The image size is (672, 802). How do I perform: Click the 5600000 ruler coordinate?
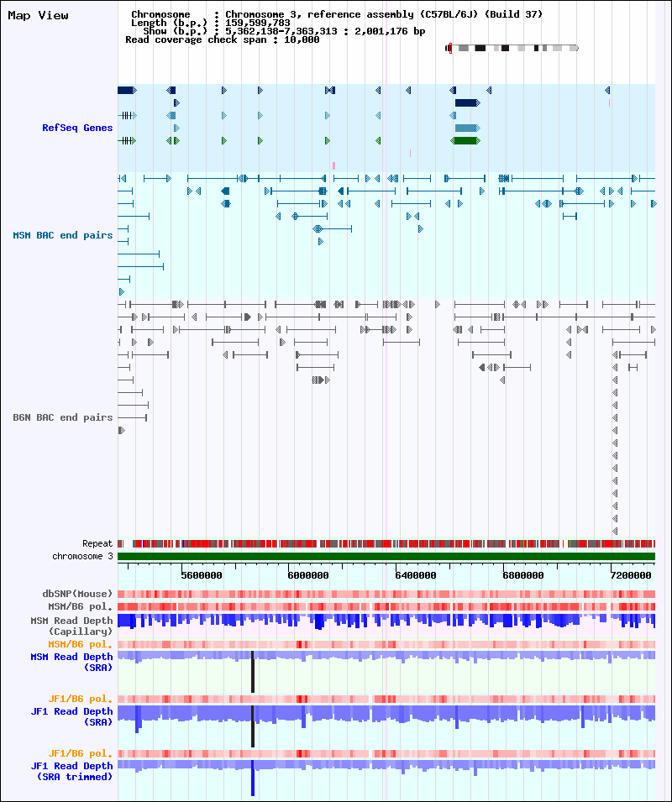click(202, 575)
